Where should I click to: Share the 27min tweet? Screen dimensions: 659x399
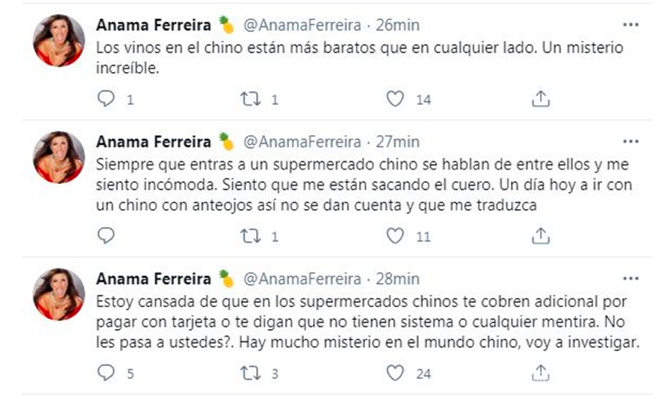pos(540,236)
